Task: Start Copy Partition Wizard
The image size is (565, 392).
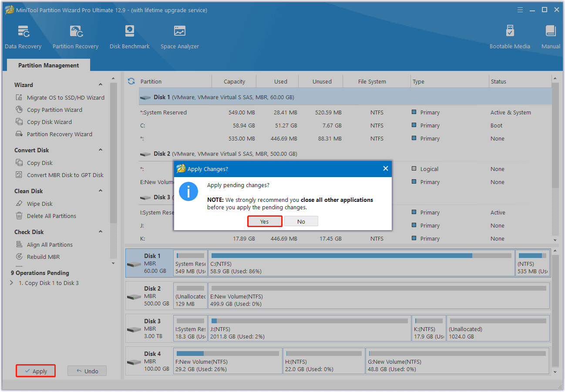Action: [49, 110]
